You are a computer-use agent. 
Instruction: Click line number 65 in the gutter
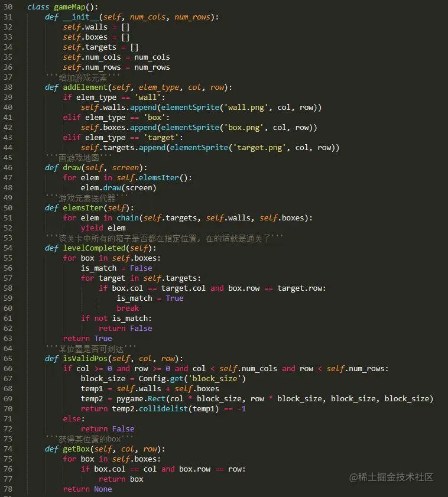[x=8, y=359]
